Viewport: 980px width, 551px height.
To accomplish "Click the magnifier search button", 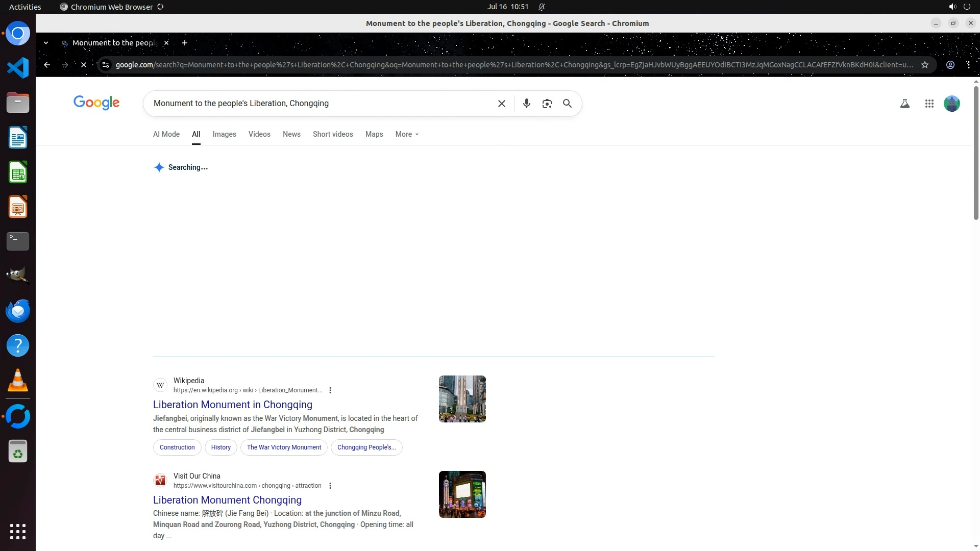I will pos(567,104).
